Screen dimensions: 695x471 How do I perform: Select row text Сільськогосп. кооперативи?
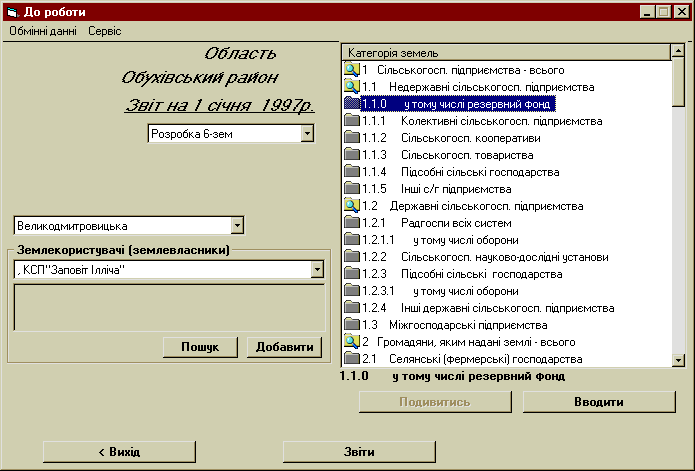pyautogui.click(x=471, y=138)
